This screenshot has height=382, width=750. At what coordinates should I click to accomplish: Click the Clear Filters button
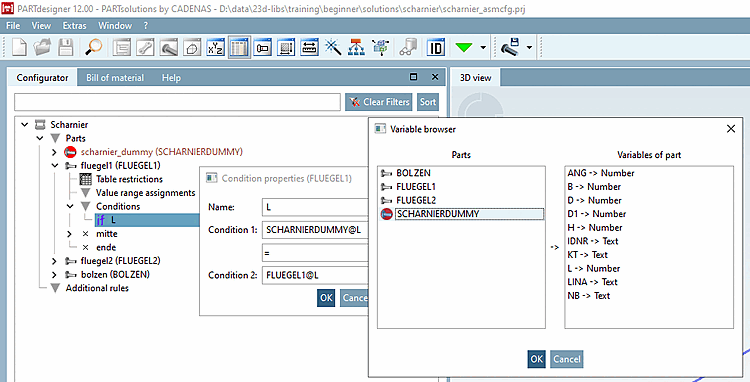pos(379,102)
